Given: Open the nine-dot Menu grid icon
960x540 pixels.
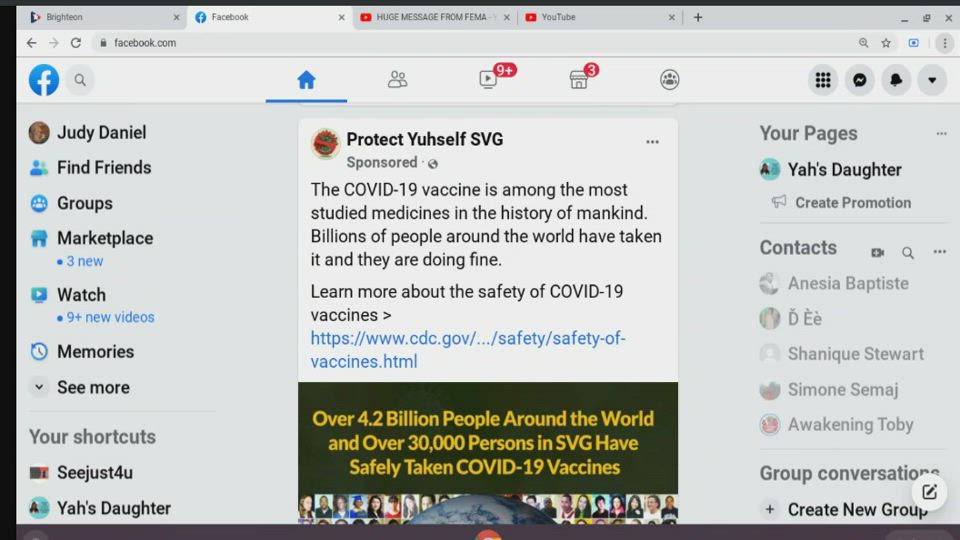Looking at the screenshot, I should [823, 80].
